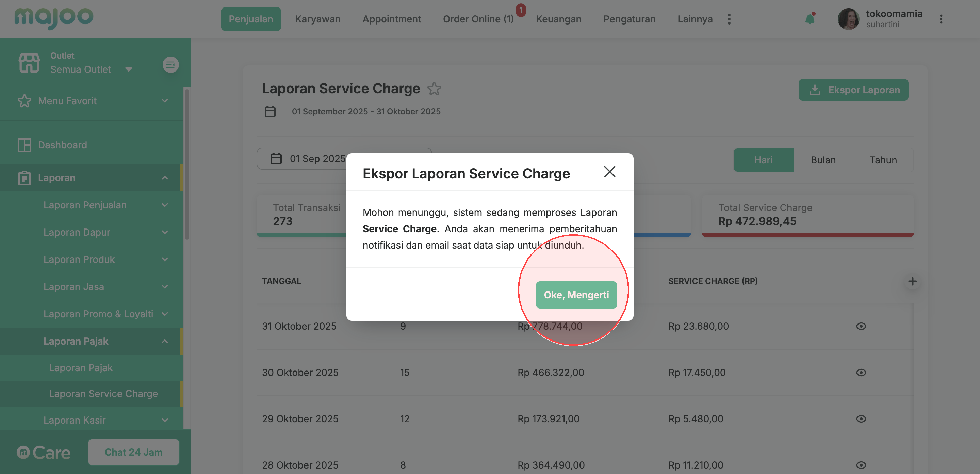Click the majoo logo
This screenshot has height=474, width=980.
tap(54, 18)
